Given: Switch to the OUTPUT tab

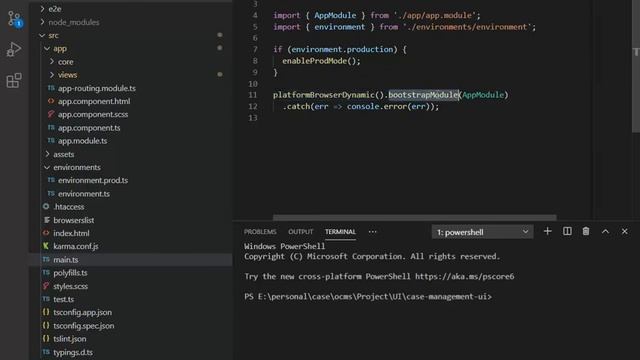Looking at the screenshot, I should coord(300,231).
